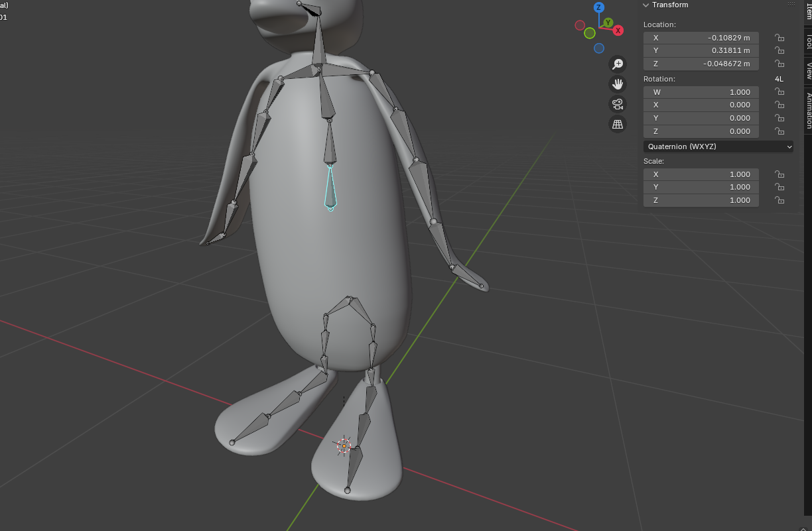Toggle lock for Location X
Screen dimensions: 812x531
tap(779, 38)
